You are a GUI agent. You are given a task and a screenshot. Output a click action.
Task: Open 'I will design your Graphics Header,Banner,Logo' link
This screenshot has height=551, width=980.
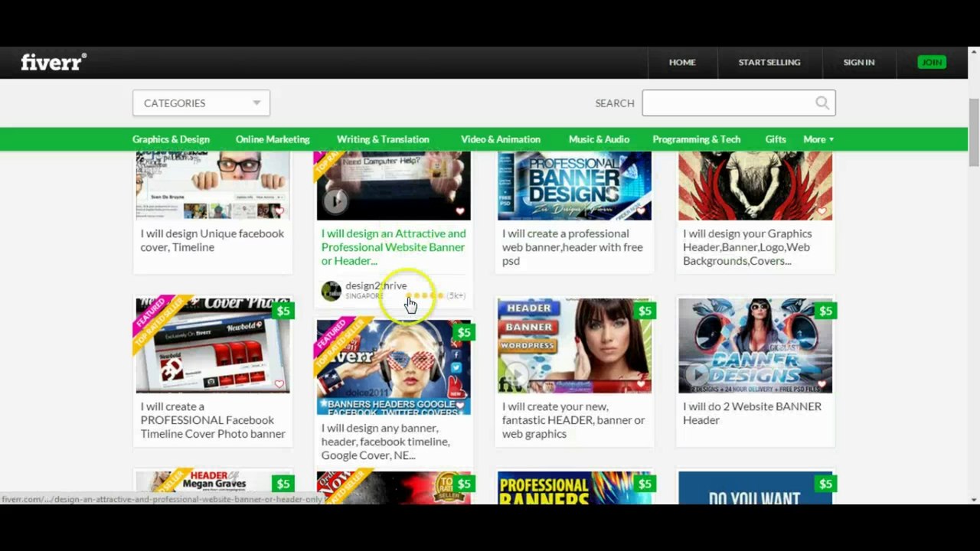coord(747,247)
